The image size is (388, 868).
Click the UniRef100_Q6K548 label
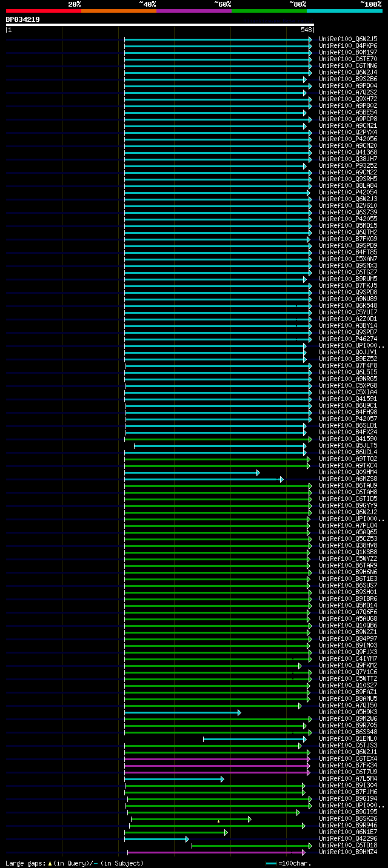click(x=348, y=305)
